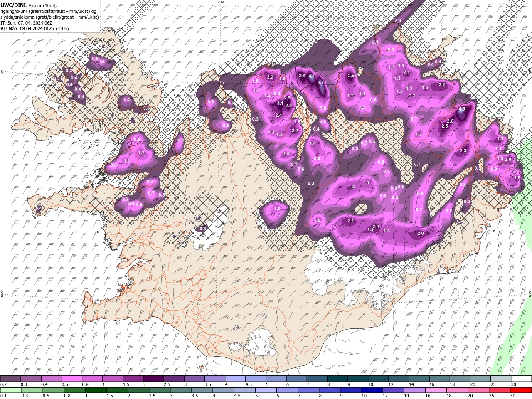Click the 1.4 snowfall value on the map
532x399 pixels.
point(401,65)
